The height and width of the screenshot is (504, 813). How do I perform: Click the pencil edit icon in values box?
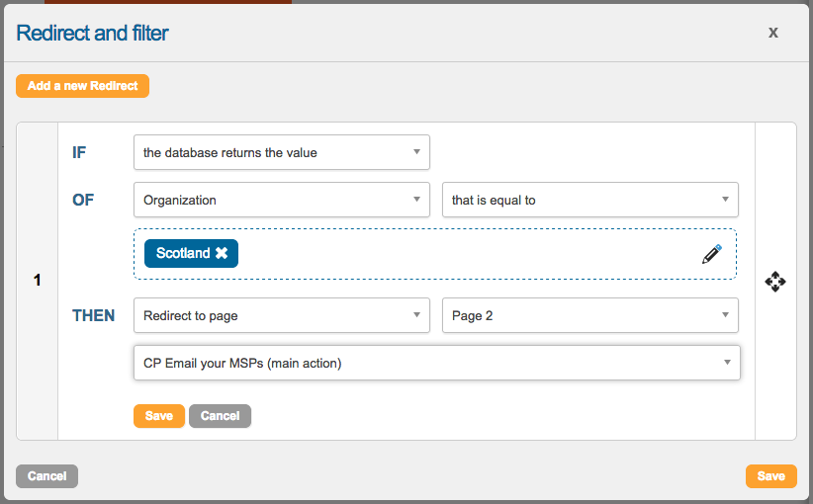pos(711,254)
